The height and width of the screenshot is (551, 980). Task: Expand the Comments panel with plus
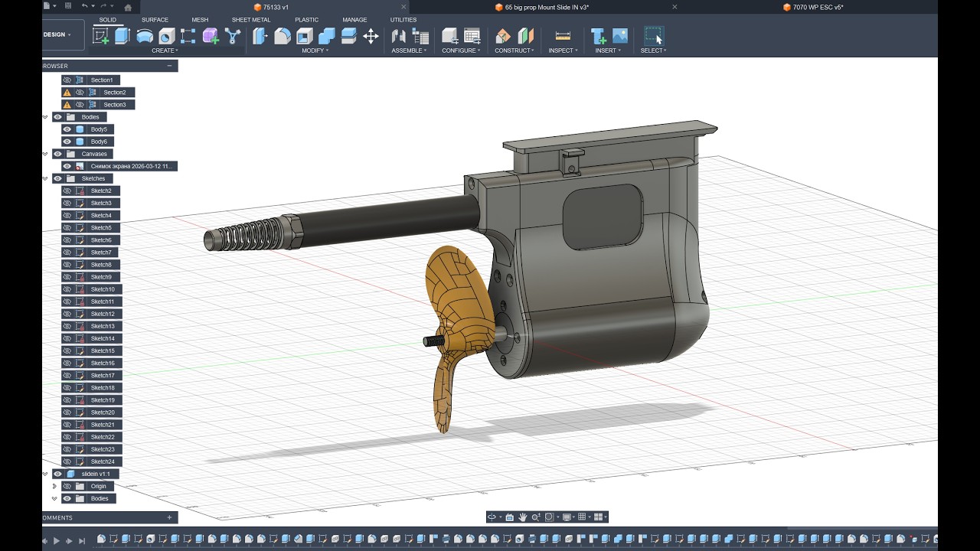(x=170, y=517)
